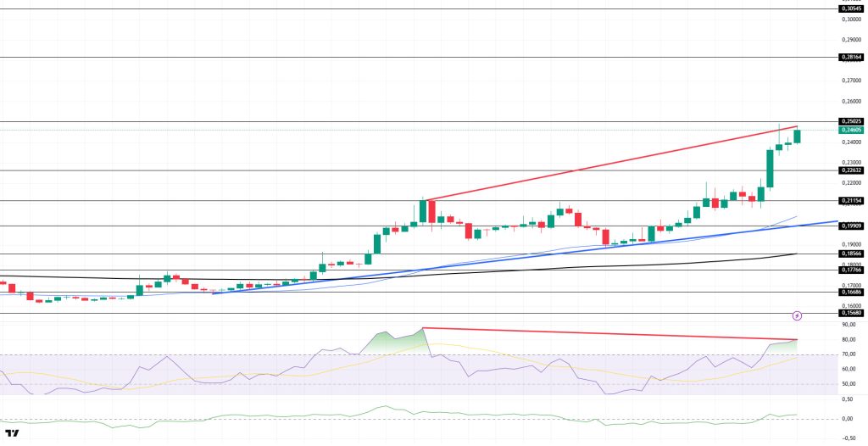Click the -0,50 oscillator scale value

(x=850, y=438)
